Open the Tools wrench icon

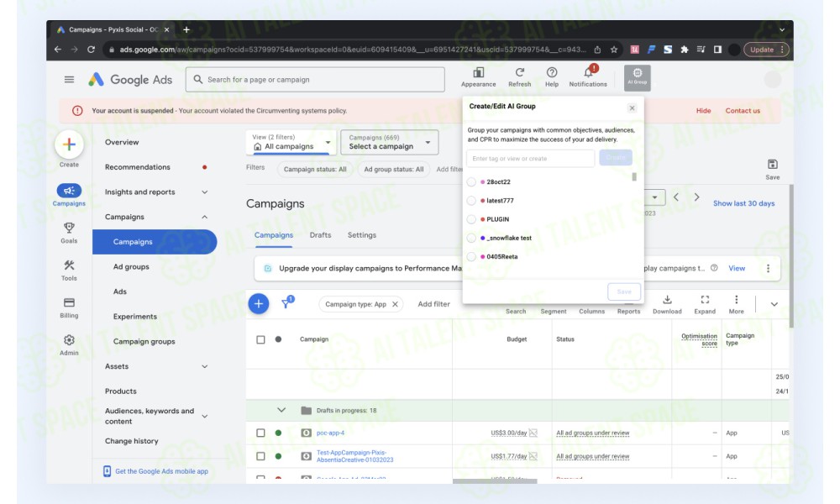point(69,265)
